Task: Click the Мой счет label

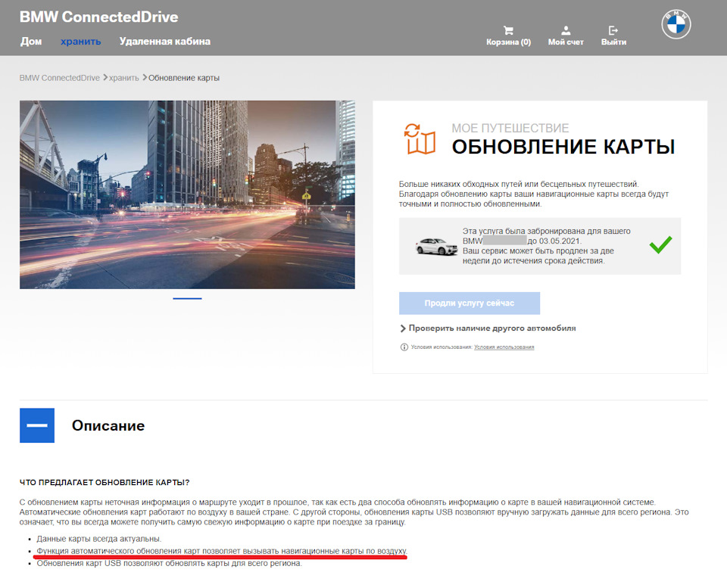Action: point(566,42)
